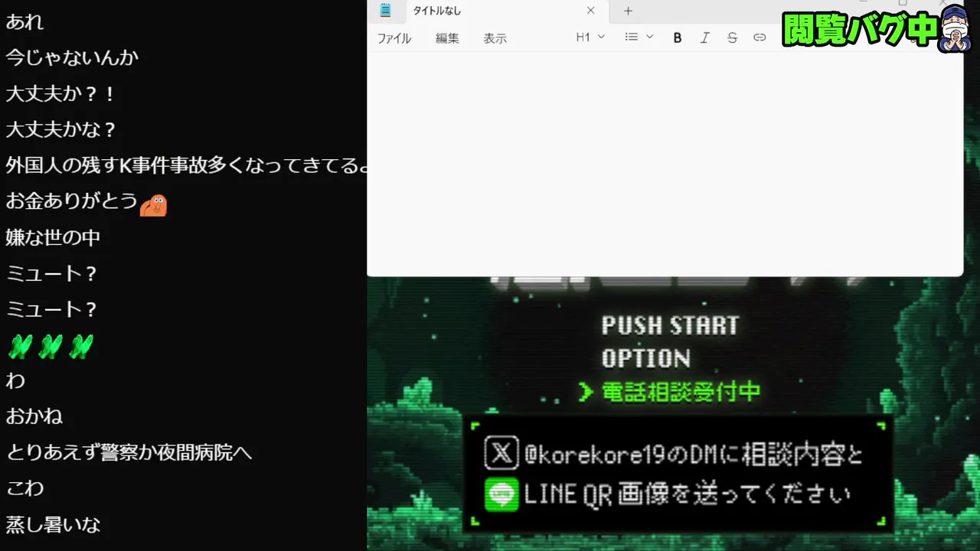Viewport: 980px width, 551px height.
Task: Click the chat comment 嫌な世の中
Action: tap(53, 237)
